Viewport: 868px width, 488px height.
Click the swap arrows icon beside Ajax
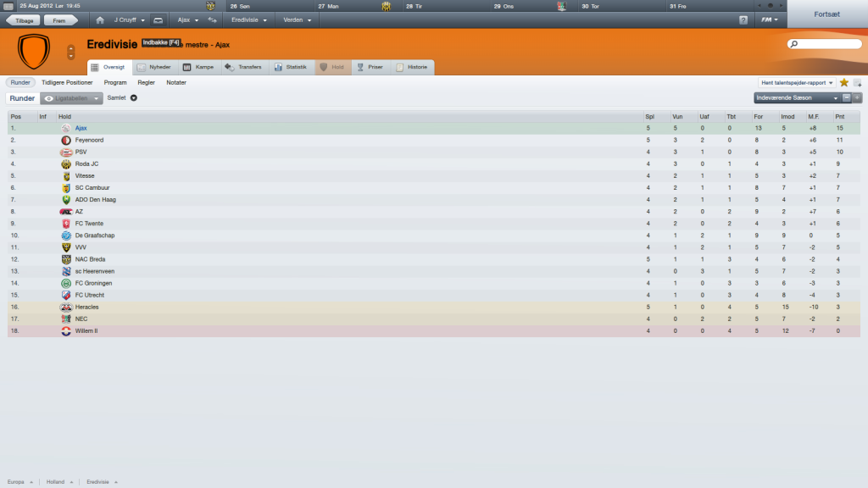(213, 20)
